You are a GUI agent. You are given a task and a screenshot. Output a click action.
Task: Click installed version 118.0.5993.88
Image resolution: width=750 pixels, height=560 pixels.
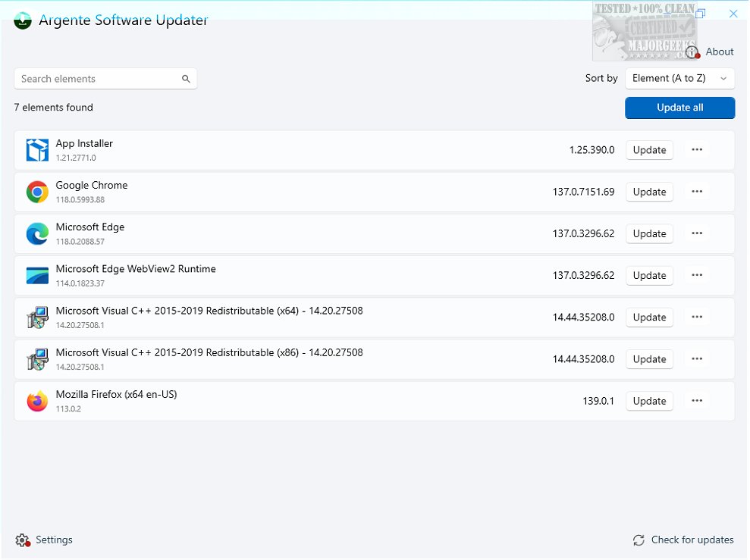[x=80, y=200]
